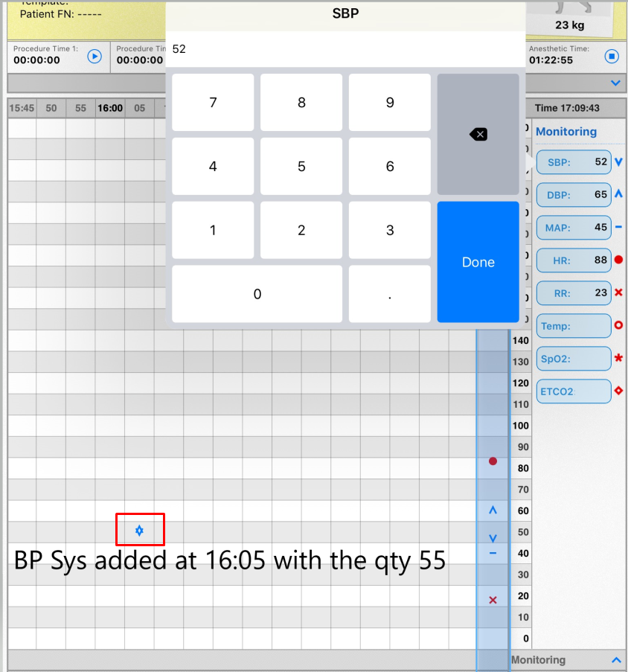The image size is (628, 672).
Task: Click the red asterisk symbol beside SpO2
Action: click(618, 357)
